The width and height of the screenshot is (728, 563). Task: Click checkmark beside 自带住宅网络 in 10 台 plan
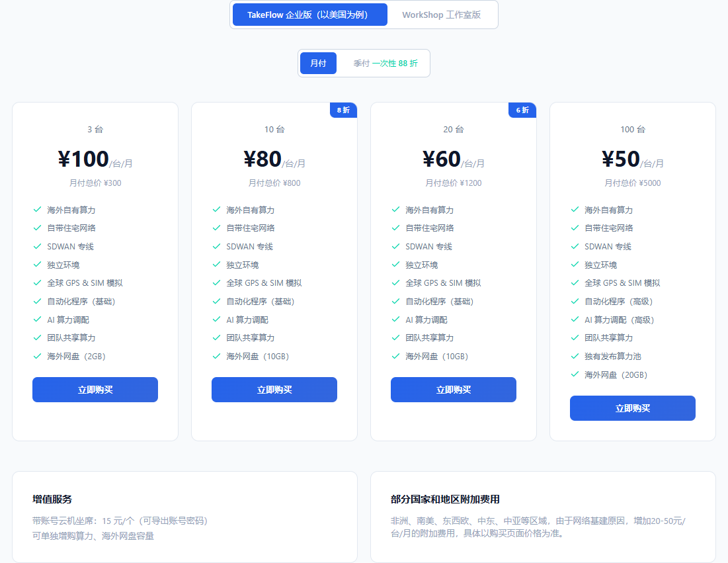[216, 228]
